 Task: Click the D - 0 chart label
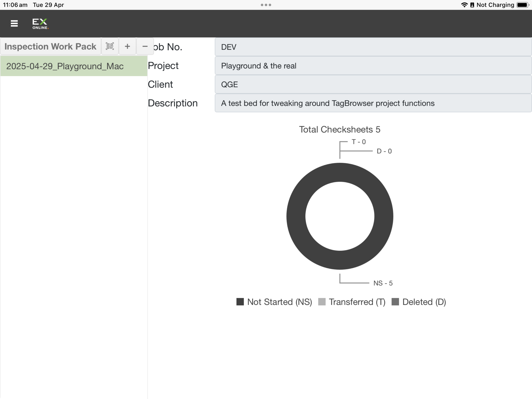[x=384, y=151]
